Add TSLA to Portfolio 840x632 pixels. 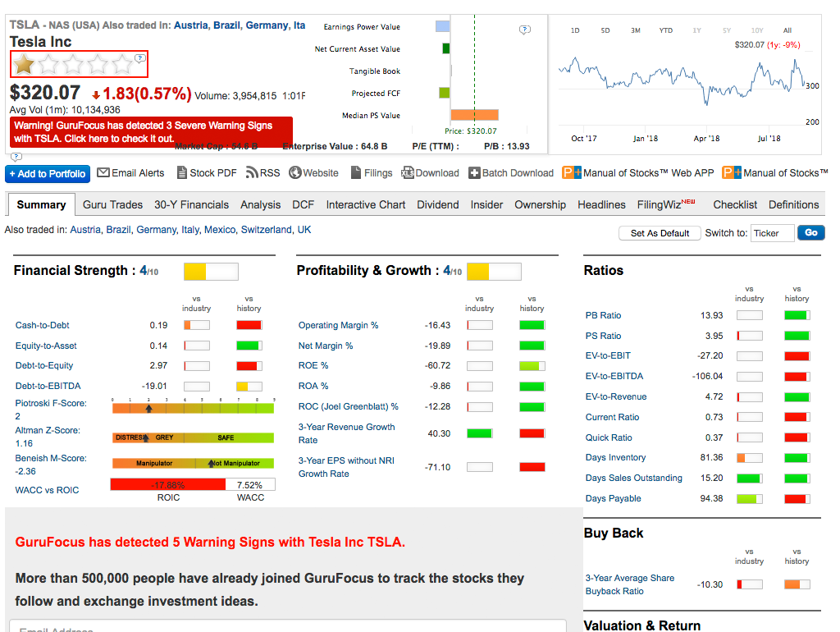[48, 174]
